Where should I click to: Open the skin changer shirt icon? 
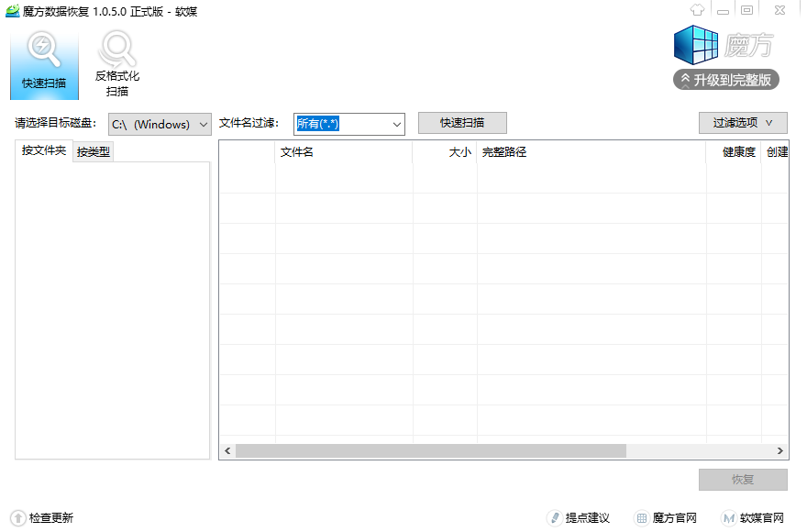(696, 10)
